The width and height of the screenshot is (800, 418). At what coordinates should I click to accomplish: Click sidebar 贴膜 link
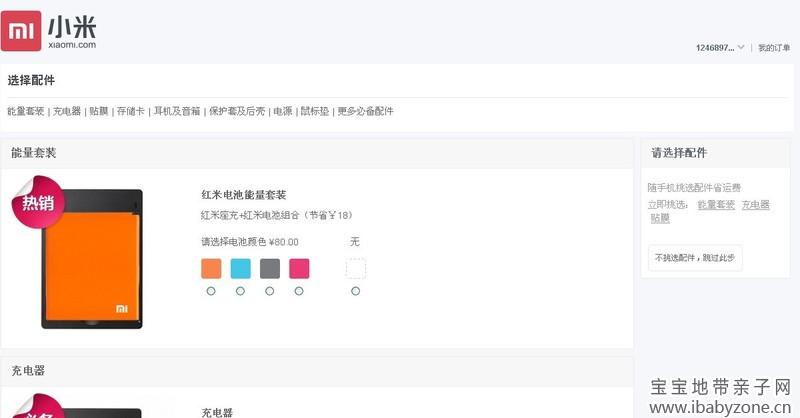pyautogui.click(x=660, y=218)
